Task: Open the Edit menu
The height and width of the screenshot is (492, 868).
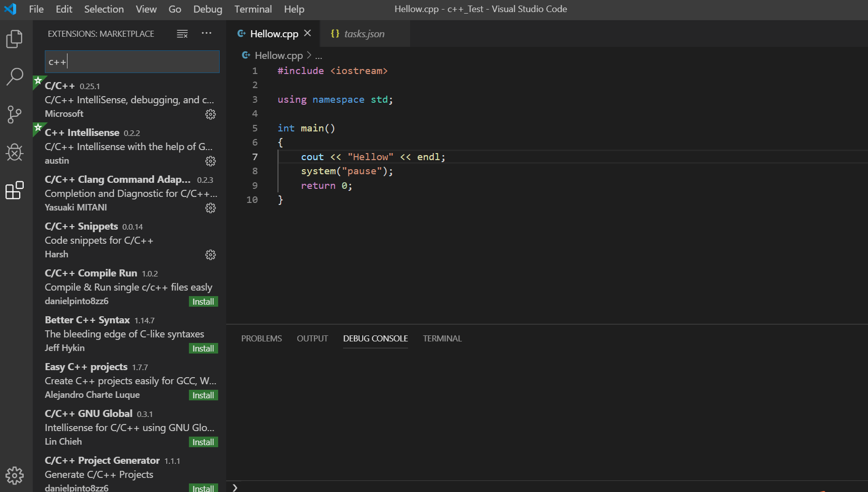Action: (x=64, y=9)
